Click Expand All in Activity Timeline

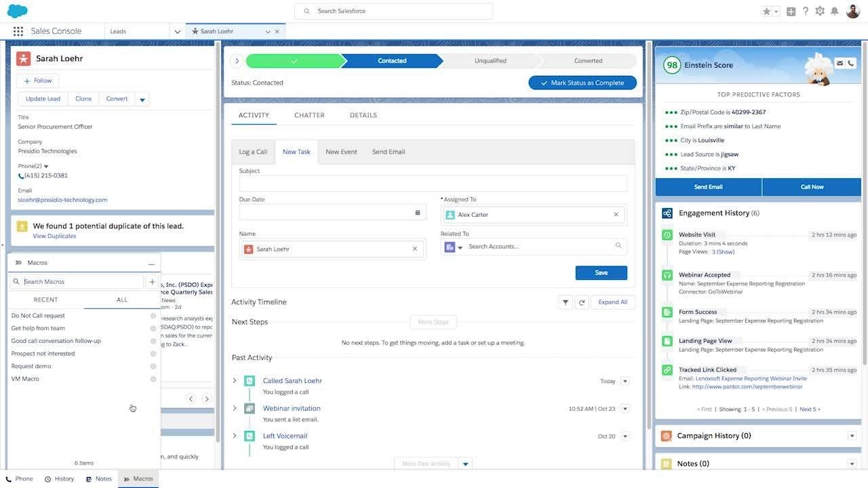click(x=613, y=302)
